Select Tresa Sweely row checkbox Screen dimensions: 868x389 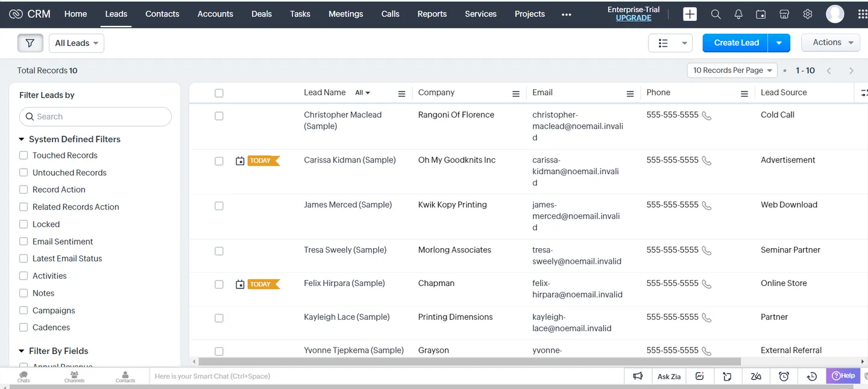tap(219, 251)
